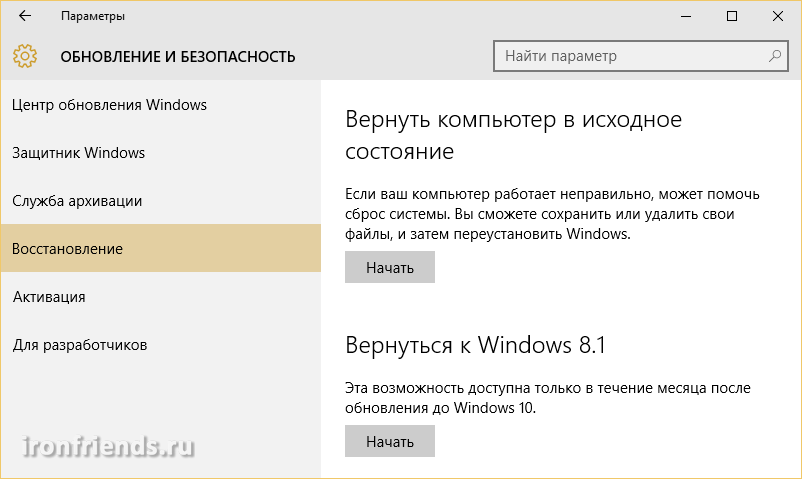Minimize the Параметры window
This screenshot has width=802, height=479.
coord(687,17)
